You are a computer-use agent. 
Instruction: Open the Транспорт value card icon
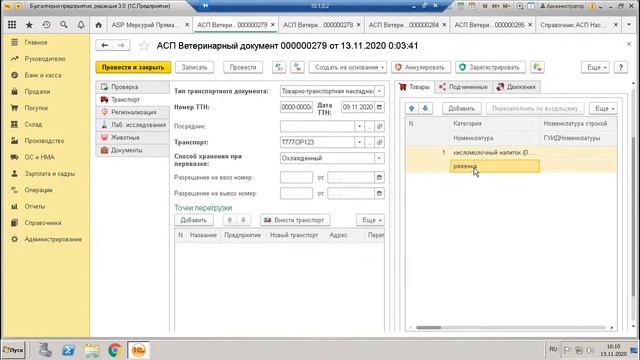click(x=380, y=142)
